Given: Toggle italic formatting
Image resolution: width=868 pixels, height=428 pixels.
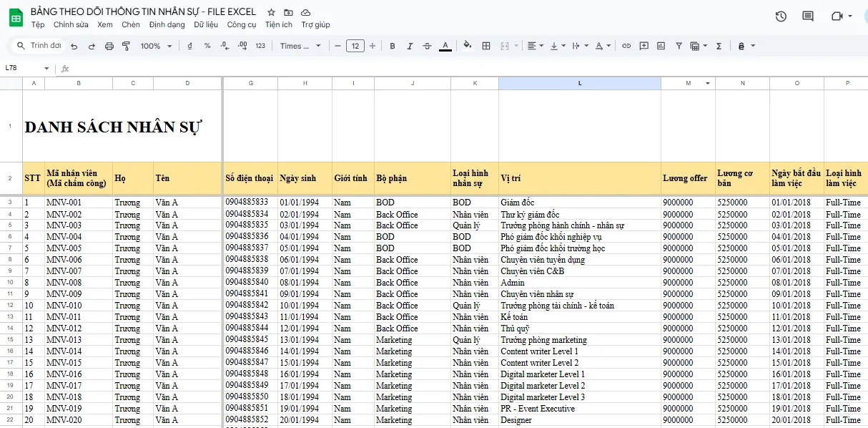Looking at the screenshot, I should tap(410, 46).
